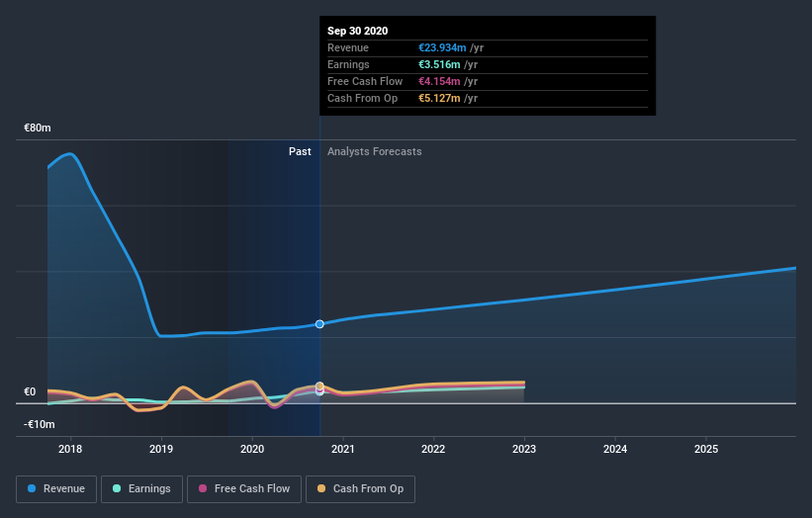Click the orange Cash From Op data marker
Image resolution: width=812 pixels, height=518 pixels.
[x=319, y=387]
